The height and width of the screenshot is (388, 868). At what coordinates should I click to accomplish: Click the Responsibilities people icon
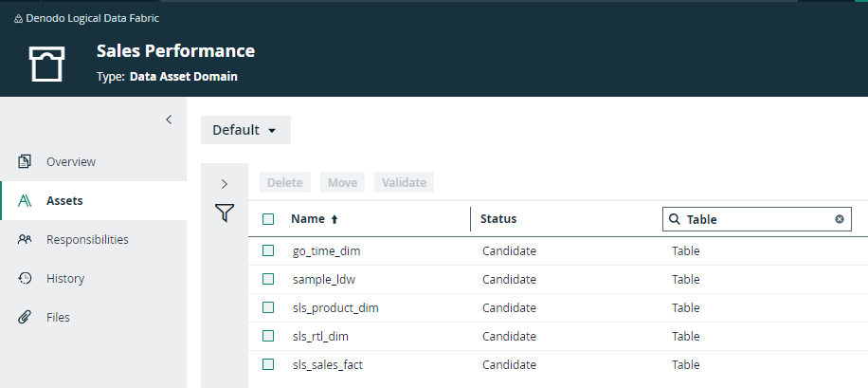point(25,239)
